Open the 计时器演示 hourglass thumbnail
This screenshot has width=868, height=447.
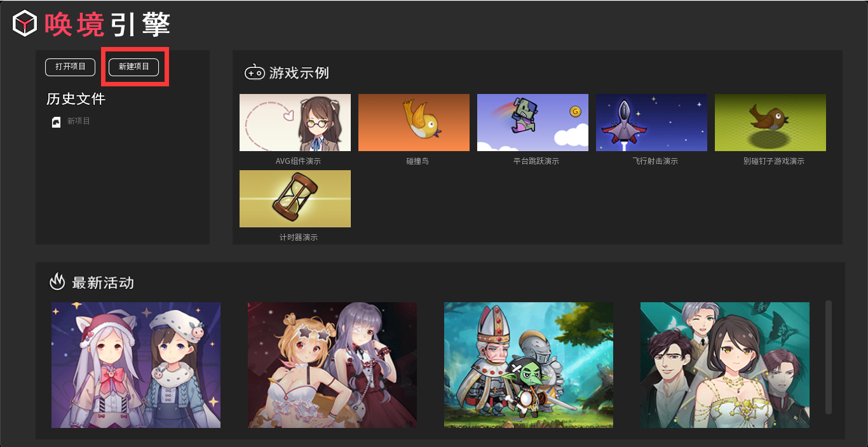click(295, 199)
